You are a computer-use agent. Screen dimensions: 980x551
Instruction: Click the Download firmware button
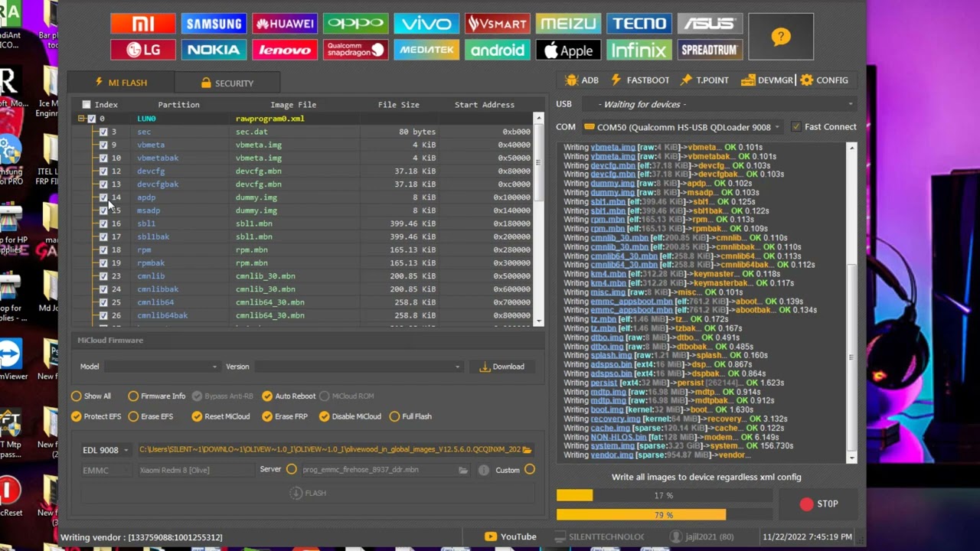501,367
